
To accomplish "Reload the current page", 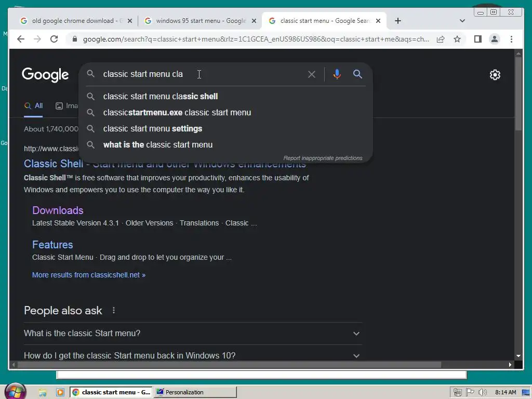I will tap(54, 39).
